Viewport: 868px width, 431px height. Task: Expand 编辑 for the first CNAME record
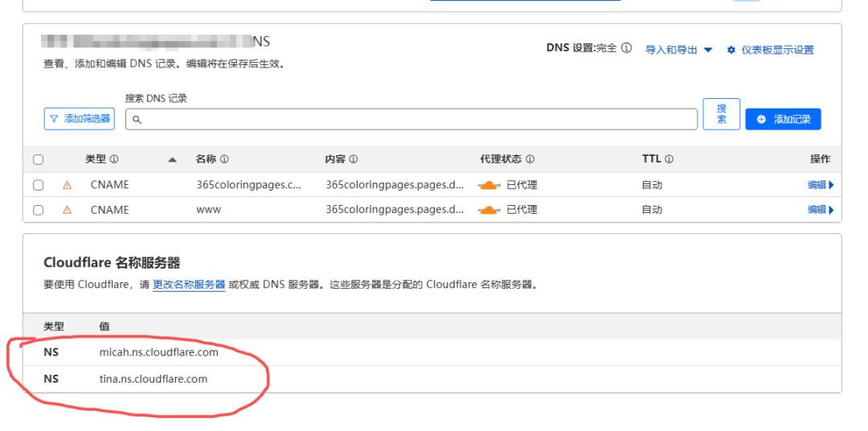(820, 185)
